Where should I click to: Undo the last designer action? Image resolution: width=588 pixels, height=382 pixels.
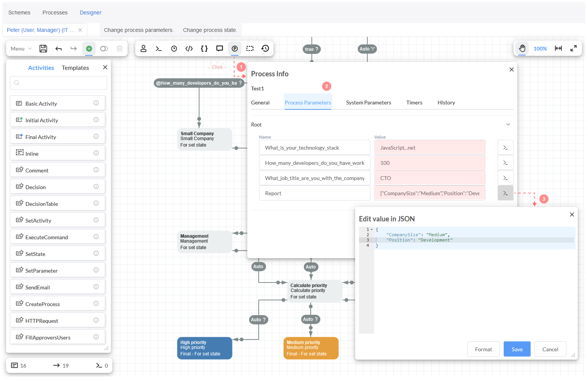click(58, 49)
